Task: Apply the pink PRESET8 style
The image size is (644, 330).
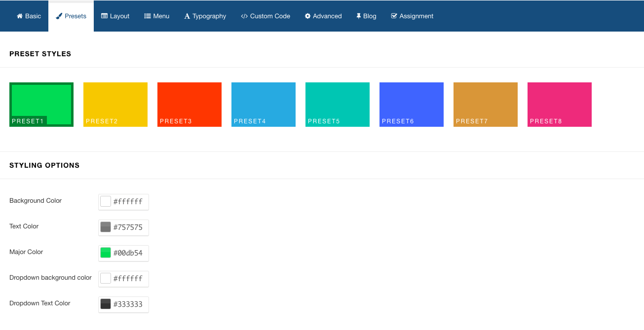Action: pos(560,105)
